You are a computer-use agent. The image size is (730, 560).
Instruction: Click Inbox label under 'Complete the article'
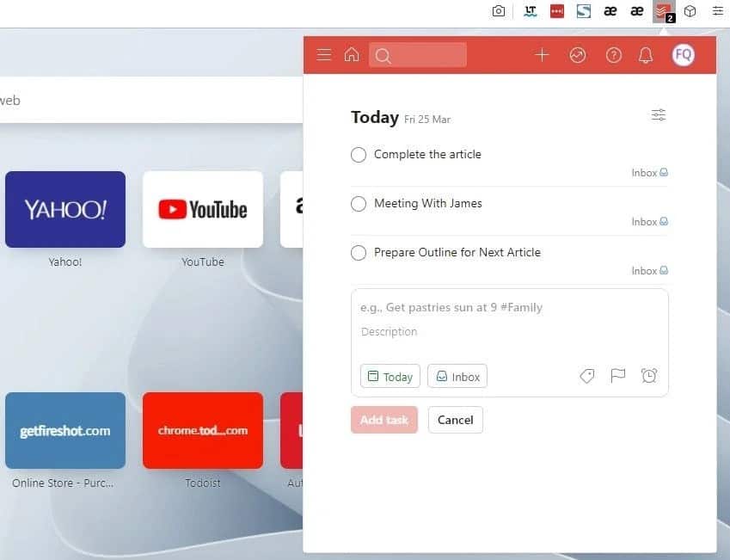pyautogui.click(x=649, y=173)
